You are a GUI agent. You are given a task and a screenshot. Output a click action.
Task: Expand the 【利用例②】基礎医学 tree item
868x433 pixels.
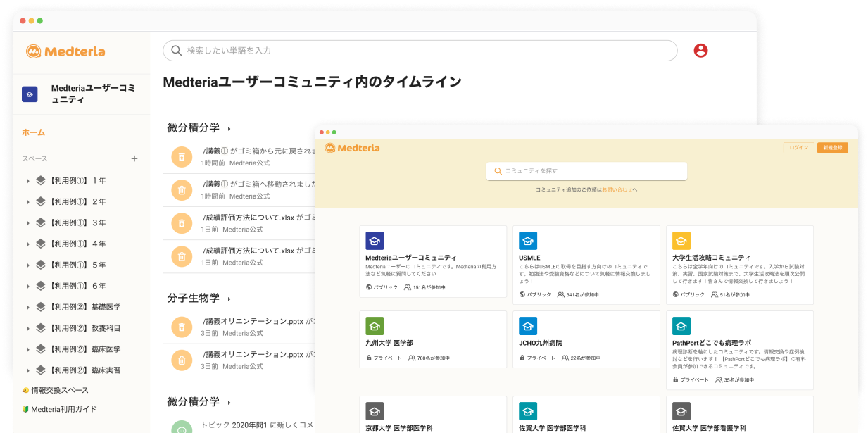point(28,308)
